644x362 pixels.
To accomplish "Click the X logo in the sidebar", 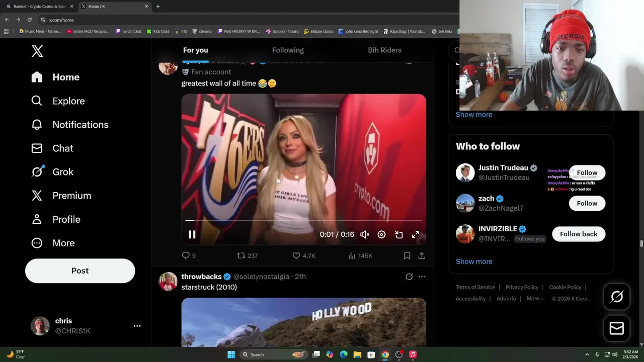I will [37, 51].
